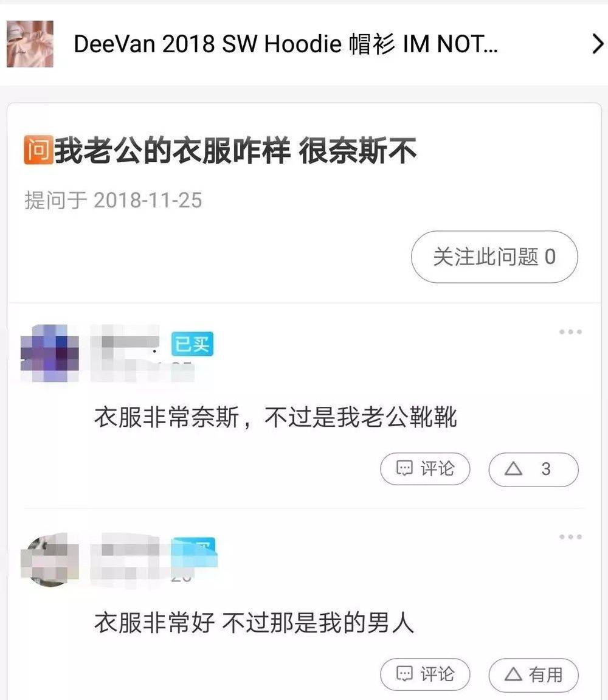Click the 关注此问题 follow question button
608x700 pixels.
click(494, 257)
